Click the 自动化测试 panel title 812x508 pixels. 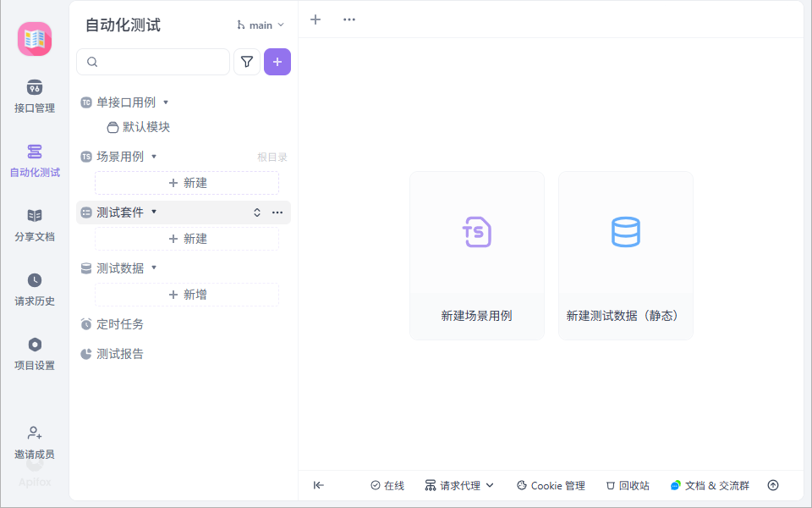pos(123,25)
